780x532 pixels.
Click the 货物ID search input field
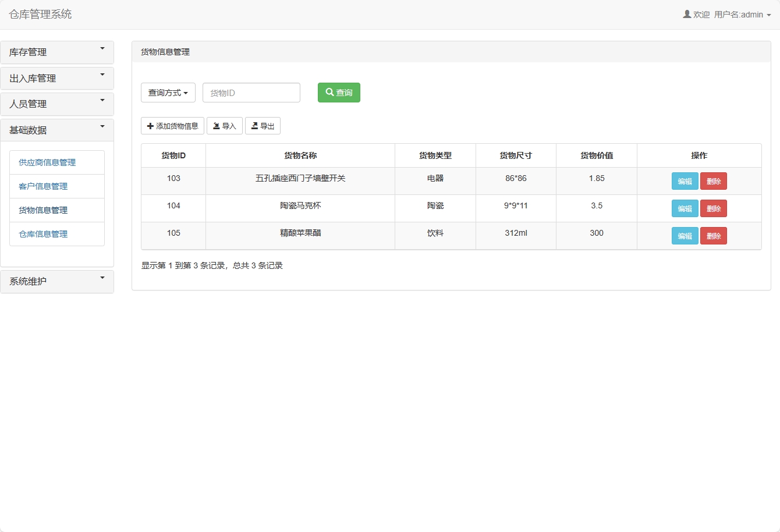coord(251,92)
